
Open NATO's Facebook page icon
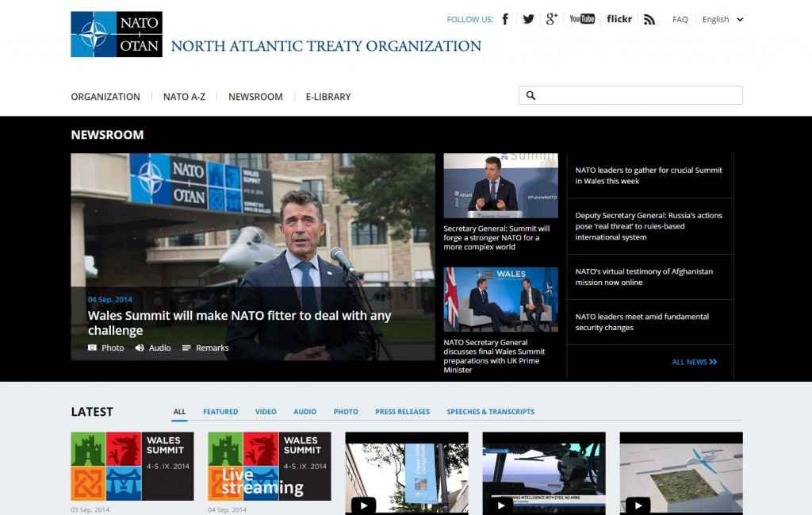[505, 19]
